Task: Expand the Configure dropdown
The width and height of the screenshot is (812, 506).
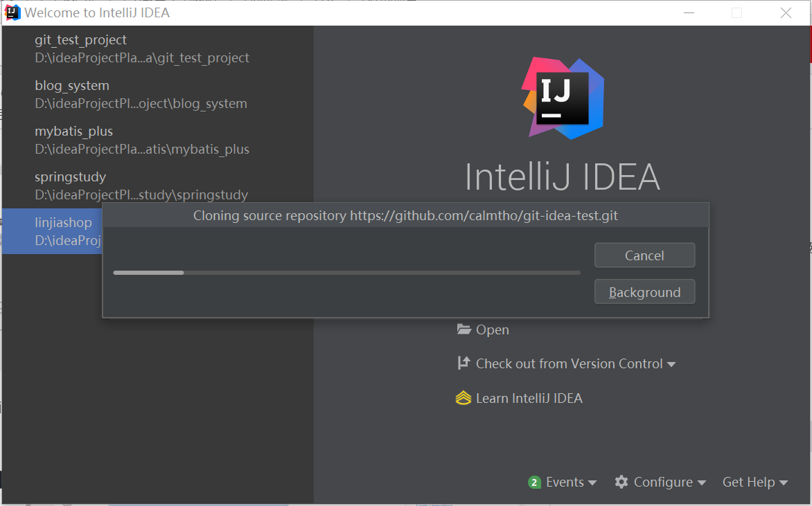Action: [x=669, y=482]
